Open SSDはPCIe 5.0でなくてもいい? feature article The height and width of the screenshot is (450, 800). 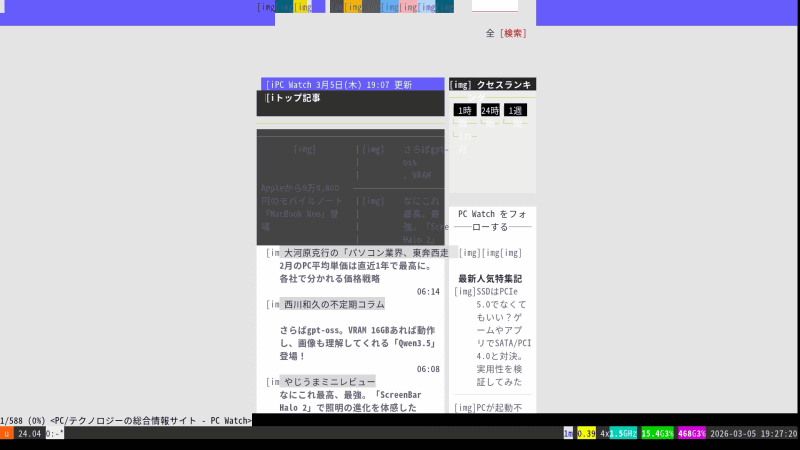click(x=504, y=337)
